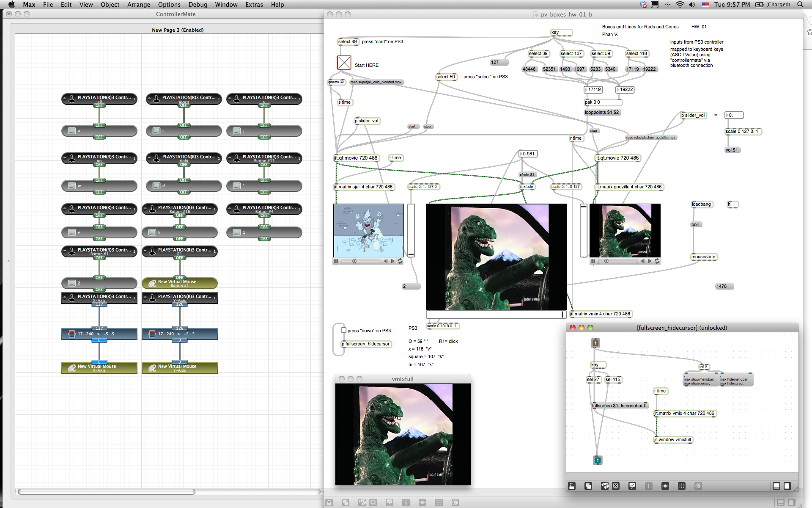Click lock icon in pv_boxes main patcher toolbar
The width and height of the screenshot is (812, 508).
329,502
